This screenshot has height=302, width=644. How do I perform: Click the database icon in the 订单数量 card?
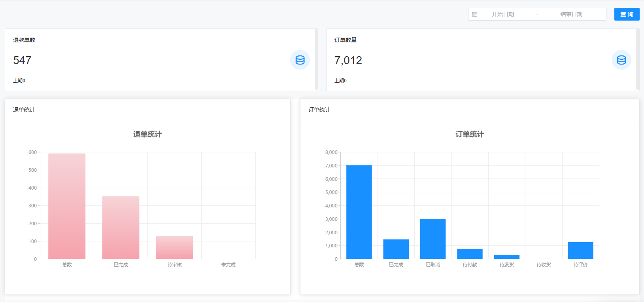point(621,60)
